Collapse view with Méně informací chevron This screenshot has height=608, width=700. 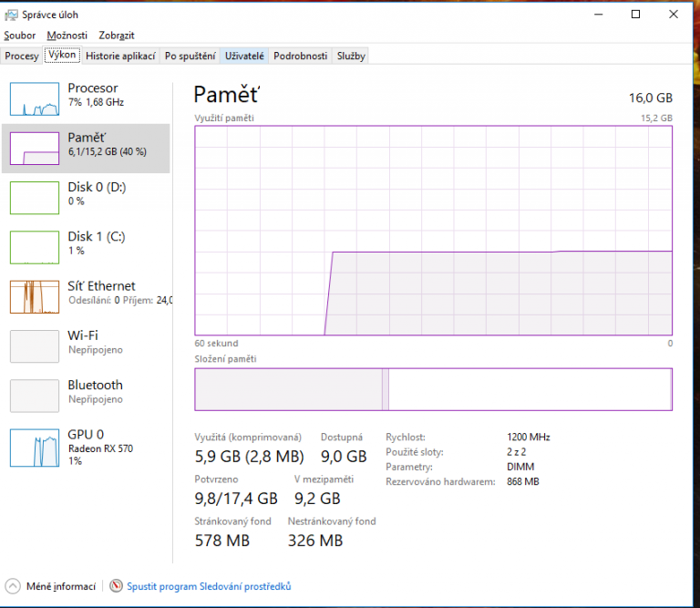pyautogui.click(x=13, y=586)
